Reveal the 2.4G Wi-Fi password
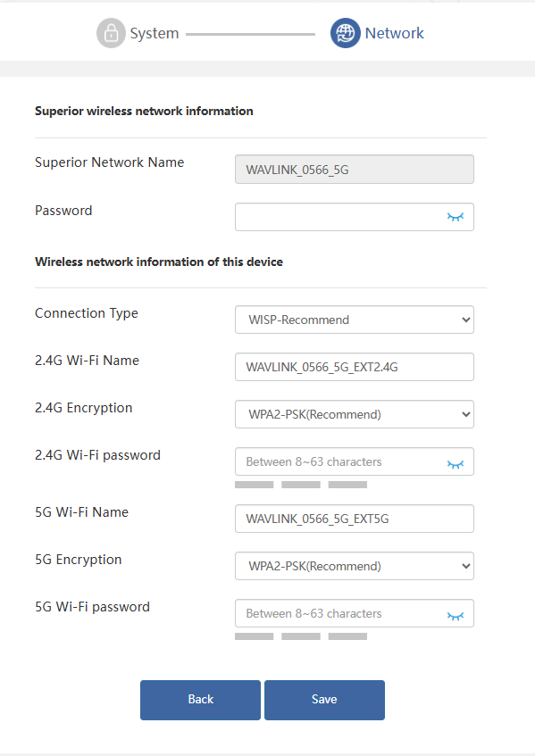535x756 pixels. [455, 464]
